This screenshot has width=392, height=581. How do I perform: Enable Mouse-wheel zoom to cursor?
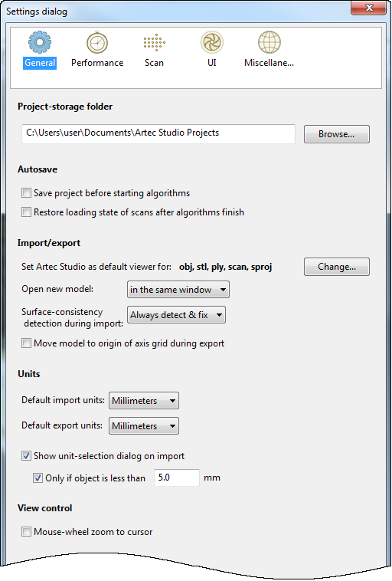tap(26, 532)
